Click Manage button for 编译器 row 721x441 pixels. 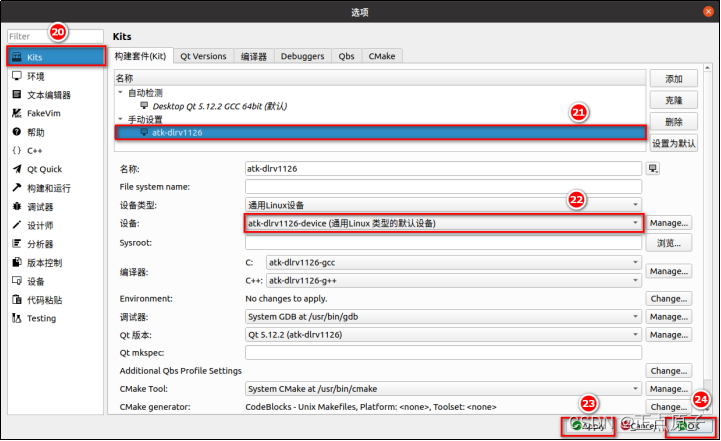669,271
